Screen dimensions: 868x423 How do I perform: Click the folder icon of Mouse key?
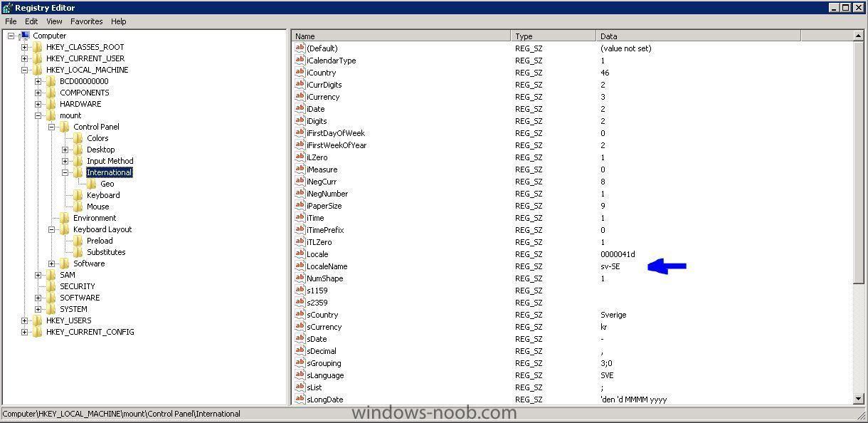(x=78, y=207)
